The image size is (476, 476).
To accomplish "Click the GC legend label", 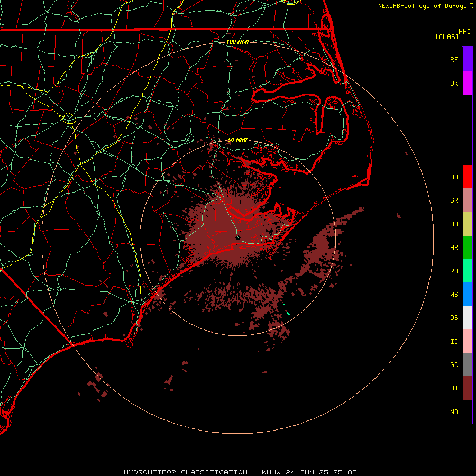I will coord(454,365).
